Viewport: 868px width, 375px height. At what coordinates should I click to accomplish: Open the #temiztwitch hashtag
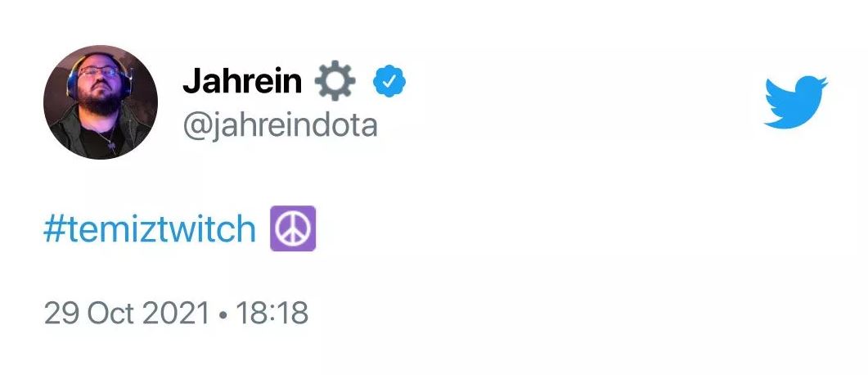pos(150,230)
